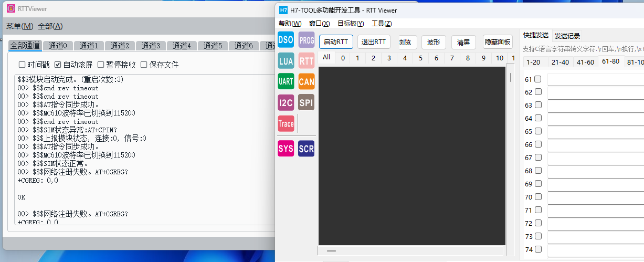Open the Trace tool

[286, 123]
